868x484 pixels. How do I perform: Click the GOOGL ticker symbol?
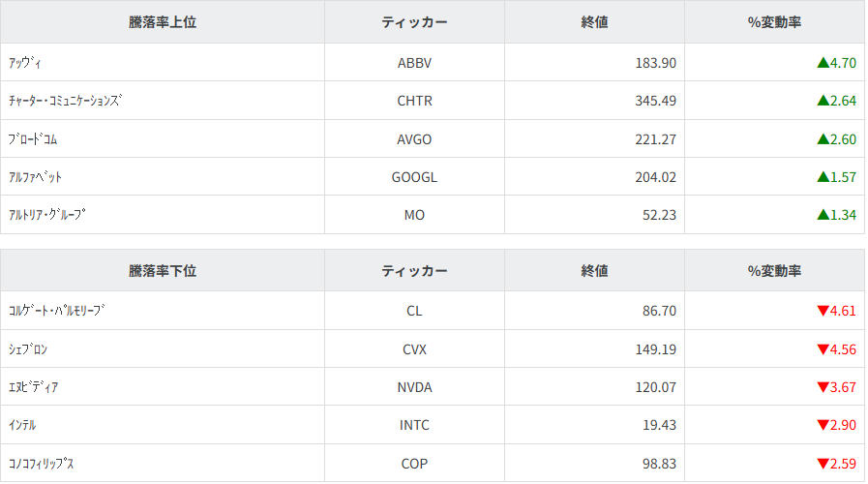pyautogui.click(x=414, y=176)
